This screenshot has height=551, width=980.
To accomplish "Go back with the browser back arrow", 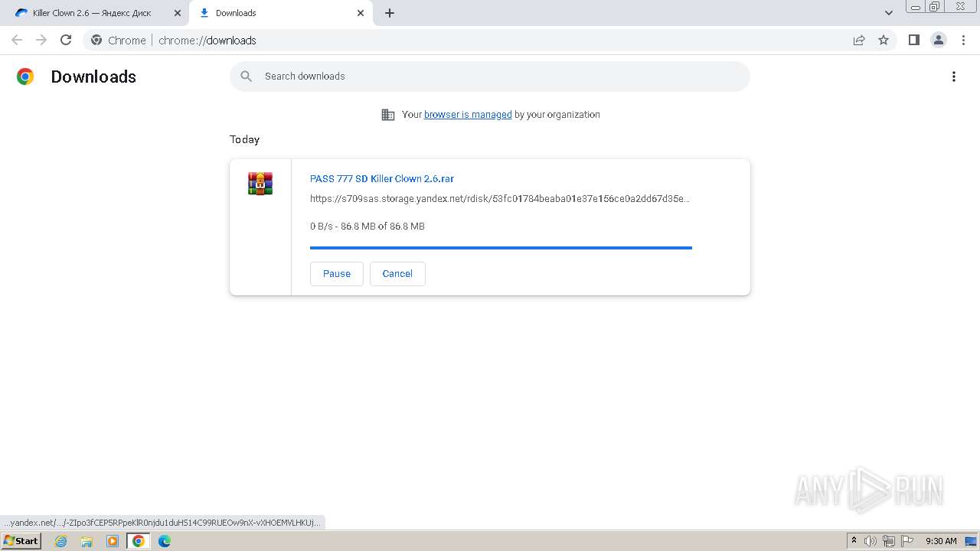I will pos(17,41).
